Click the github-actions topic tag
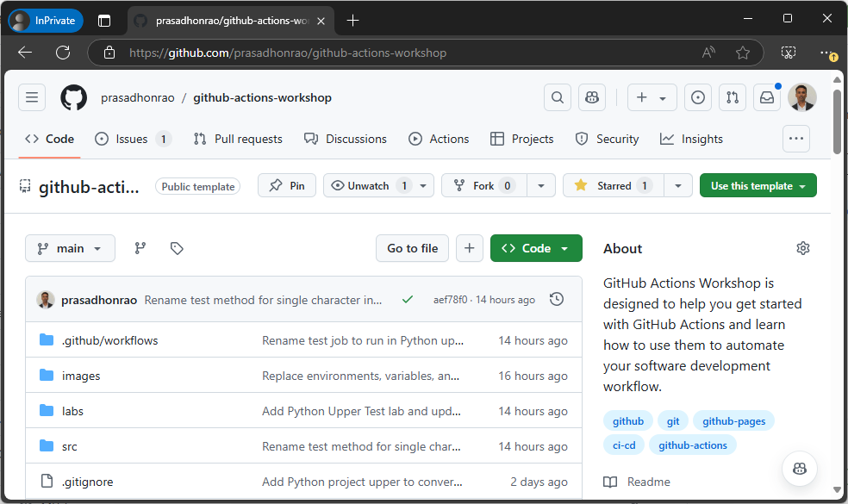This screenshot has height=504, width=848. click(x=693, y=445)
